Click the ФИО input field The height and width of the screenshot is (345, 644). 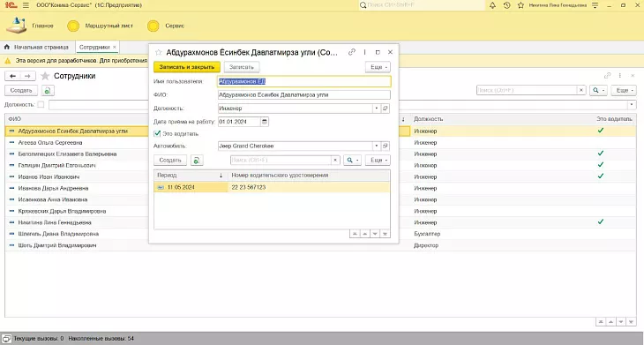304,95
